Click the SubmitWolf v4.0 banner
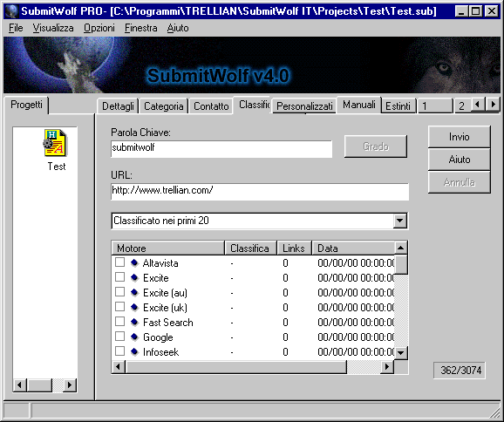 [x=252, y=65]
